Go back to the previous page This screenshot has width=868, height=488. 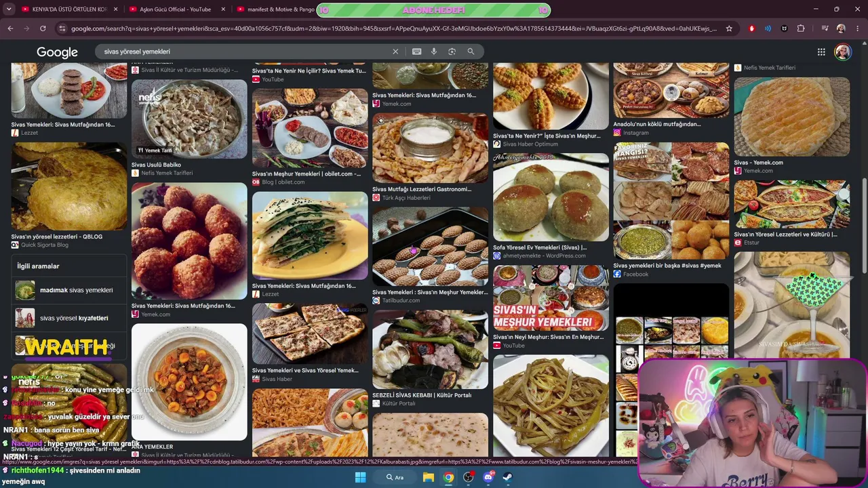10,28
